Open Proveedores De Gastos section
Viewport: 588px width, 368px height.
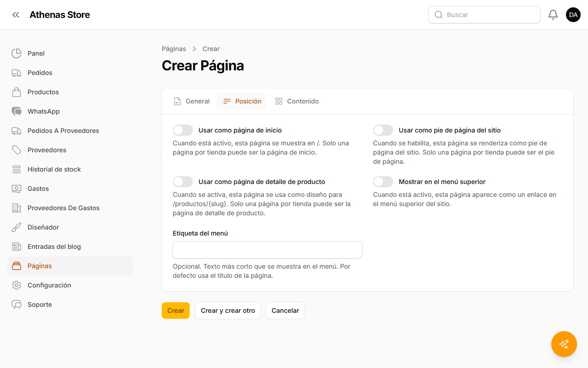pyautogui.click(x=70, y=208)
